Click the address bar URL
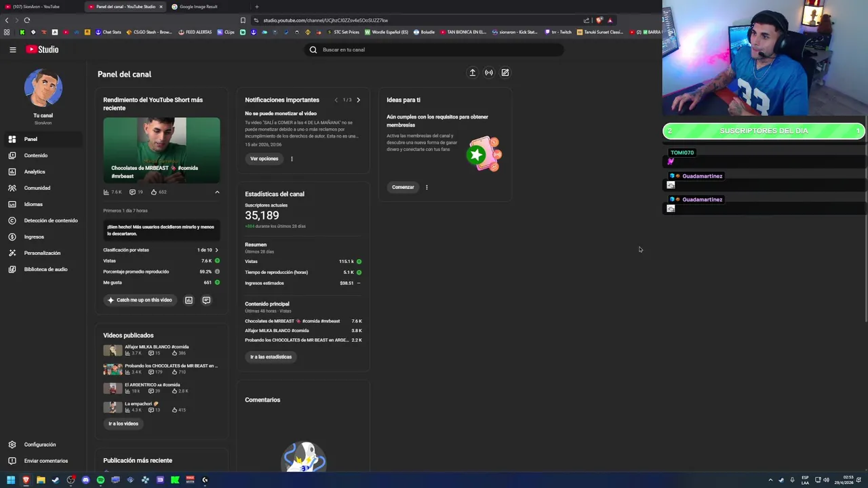Screen dimensions: 868x488 (x=325, y=20)
